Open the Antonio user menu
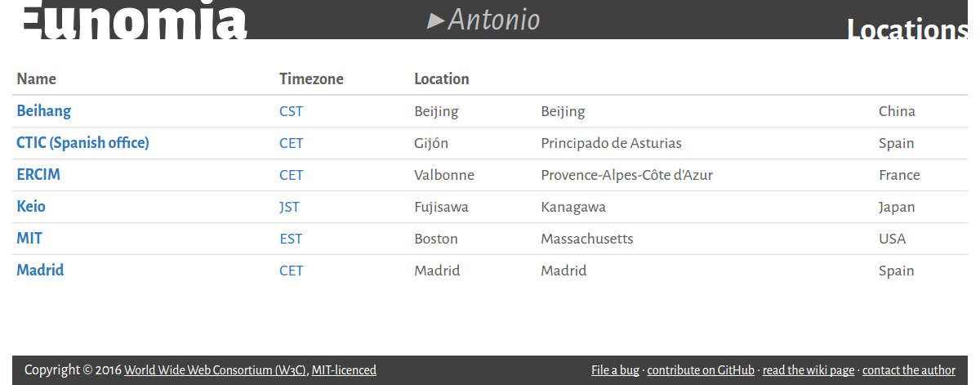The image size is (980, 385). [493, 20]
